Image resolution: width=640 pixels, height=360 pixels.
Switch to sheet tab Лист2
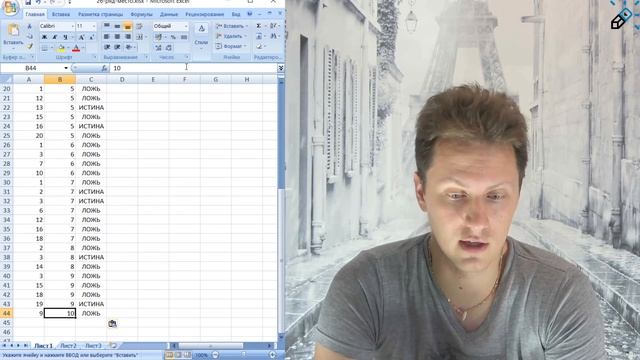[68, 346]
